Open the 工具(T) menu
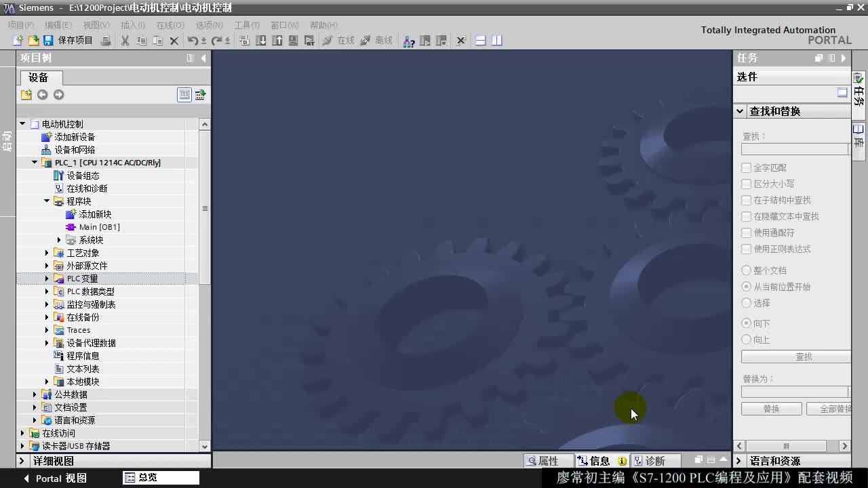868x488 pixels. tap(247, 25)
